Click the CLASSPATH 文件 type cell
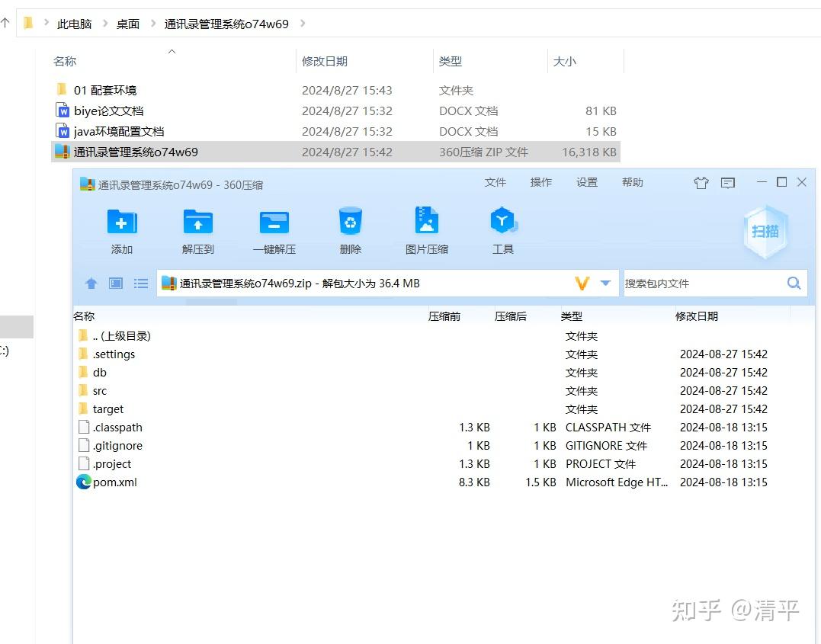 [x=608, y=428]
